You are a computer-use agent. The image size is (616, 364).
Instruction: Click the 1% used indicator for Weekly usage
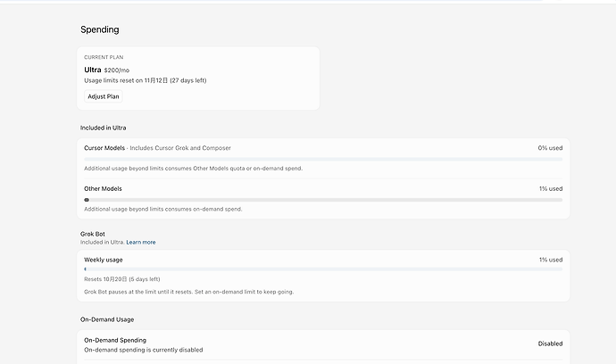tap(551, 260)
